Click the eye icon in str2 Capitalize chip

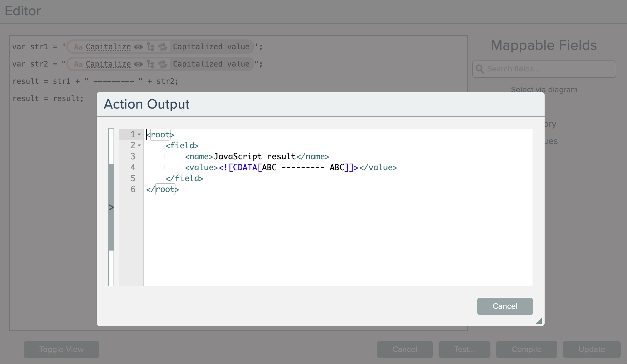point(138,64)
